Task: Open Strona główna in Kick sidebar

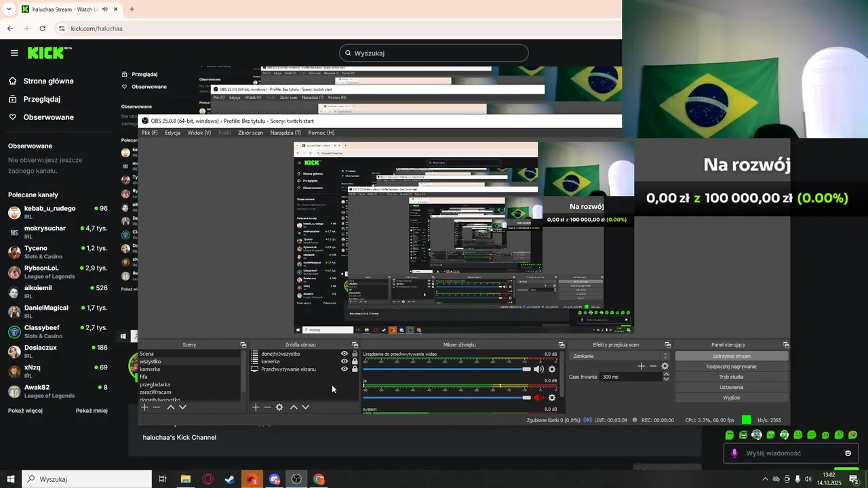Action: point(48,81)
